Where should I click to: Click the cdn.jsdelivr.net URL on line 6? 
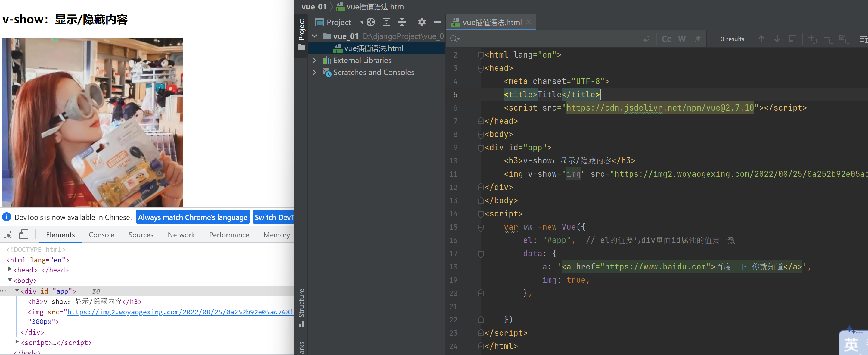point(660,108)
